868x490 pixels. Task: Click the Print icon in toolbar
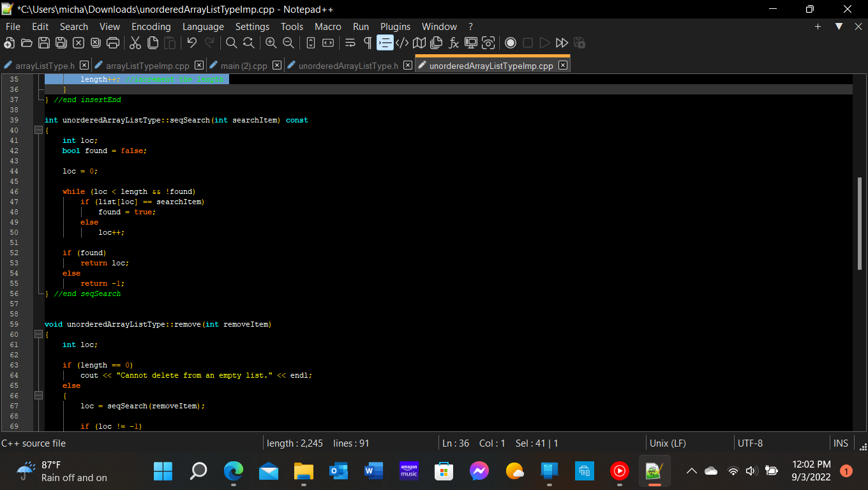pyautogui.click(x=113, y=43)
